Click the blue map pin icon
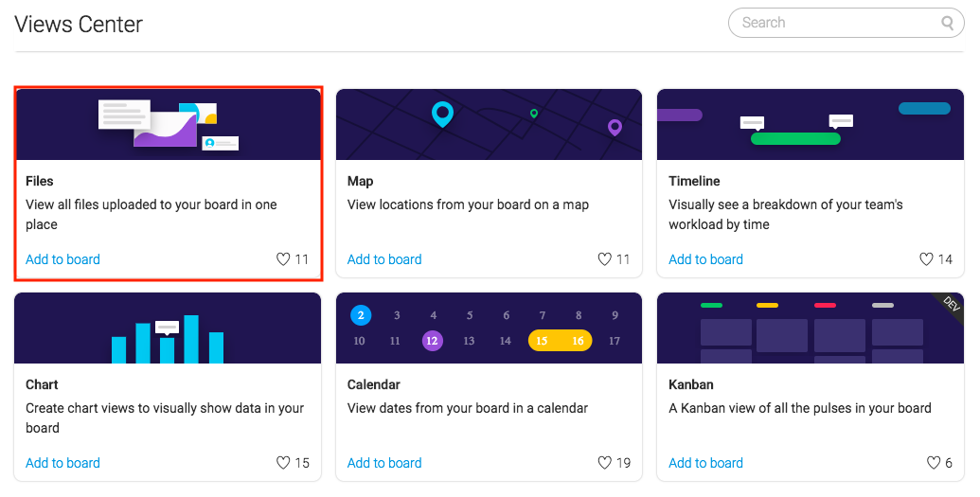 pos(442,115)
